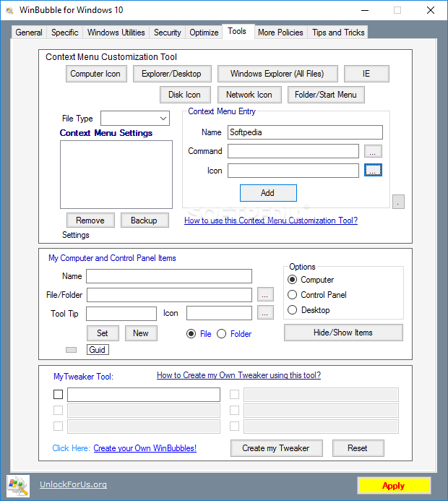Viewport: 448px width, 501px height.
Task: Go to the Windows Utilities tab
Action: click(x=116, y=33)
